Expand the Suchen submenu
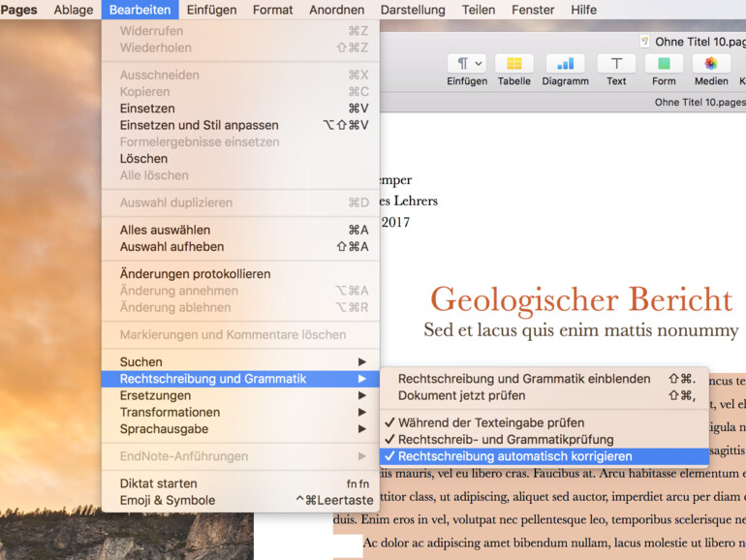The width and height of the screenshot is (746, 560). (240, 361)
